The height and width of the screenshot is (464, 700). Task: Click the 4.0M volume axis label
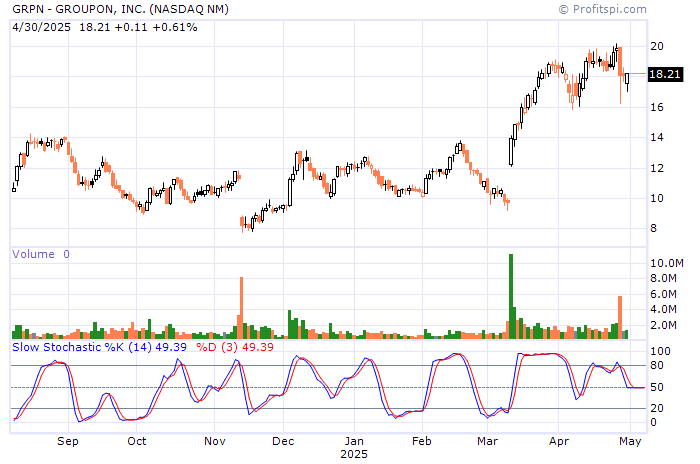tap(664, 309)
